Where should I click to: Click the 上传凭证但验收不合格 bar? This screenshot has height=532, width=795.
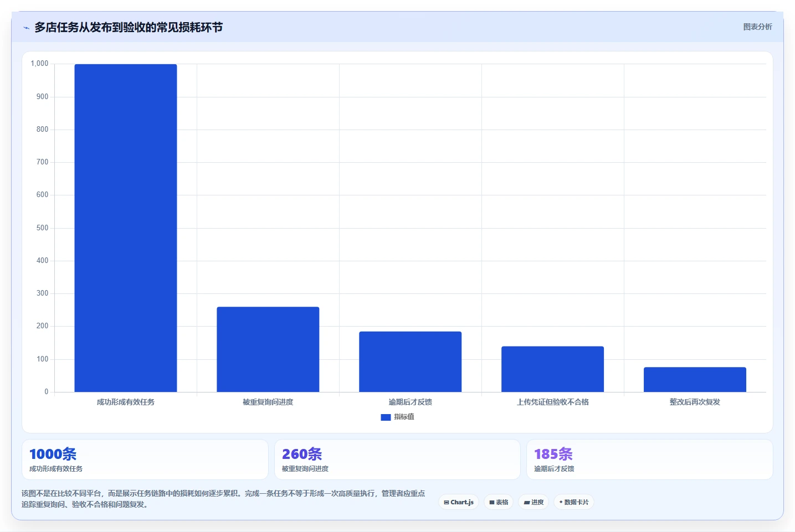(553, 369)
